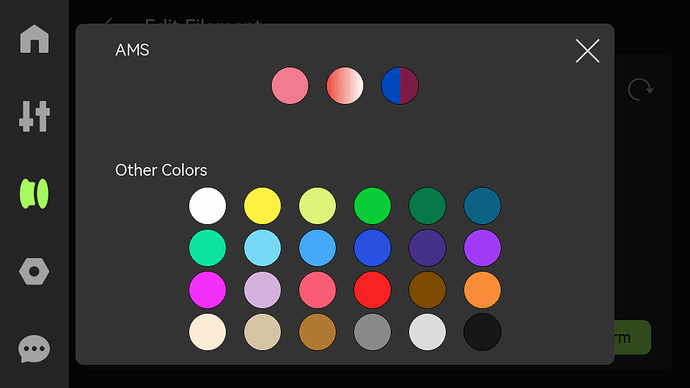The image size is (690, 388).
Task: Pick the red-to-white gradient AMS color
Action: 345,86
